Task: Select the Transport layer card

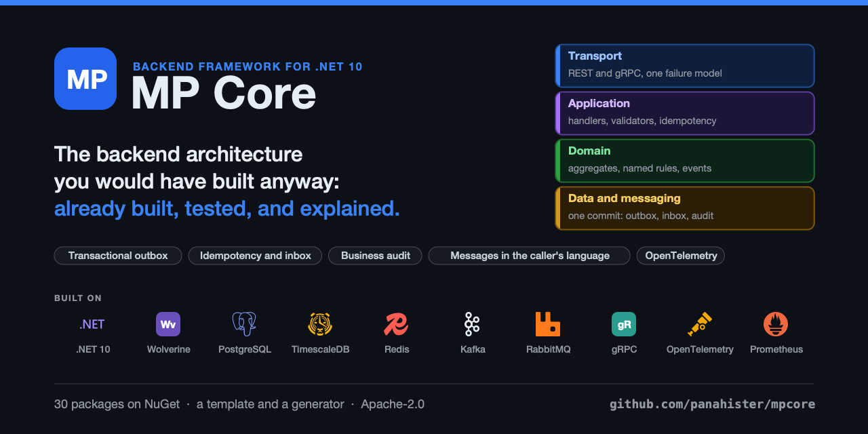Action: tap(685, 66)
